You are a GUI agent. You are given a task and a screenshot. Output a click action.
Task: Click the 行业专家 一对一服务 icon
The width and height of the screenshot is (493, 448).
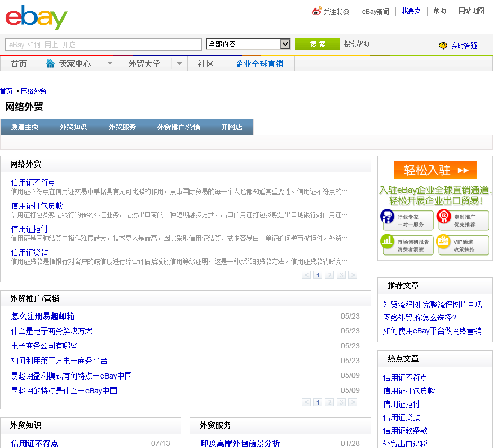pyautogui.click(x=387, y=217)
